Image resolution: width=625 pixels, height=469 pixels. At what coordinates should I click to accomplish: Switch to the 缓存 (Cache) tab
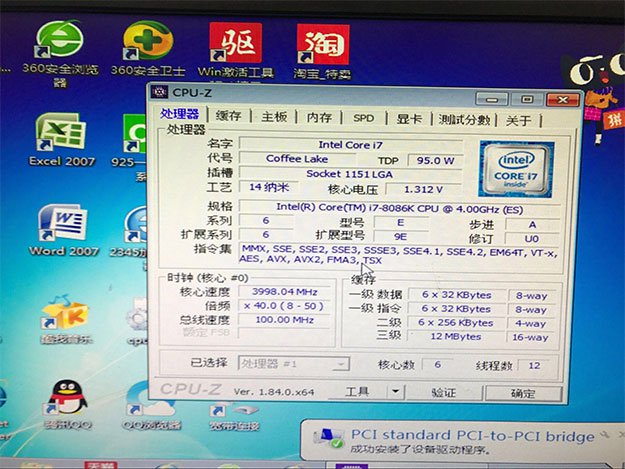tap(228, 118)
